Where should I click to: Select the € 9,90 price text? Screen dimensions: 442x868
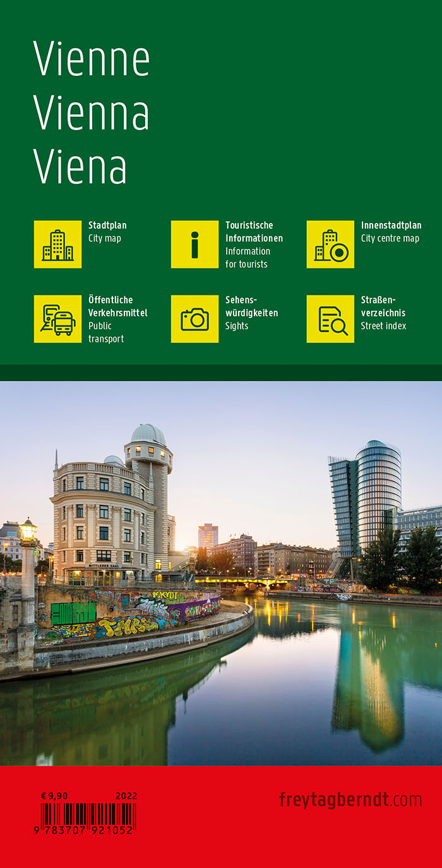[54, 796]
